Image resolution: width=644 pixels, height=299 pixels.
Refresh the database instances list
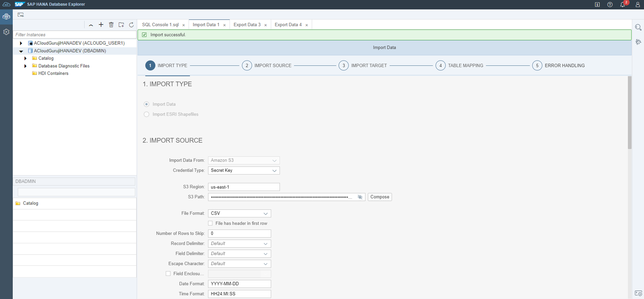(131, 25)
